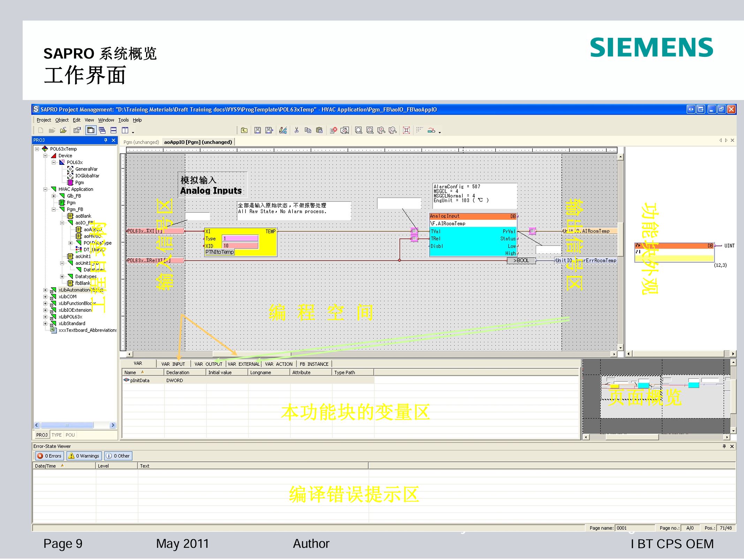744x560 pixels.
Task: Click the Fit to page icon
Action: point(406,130)
